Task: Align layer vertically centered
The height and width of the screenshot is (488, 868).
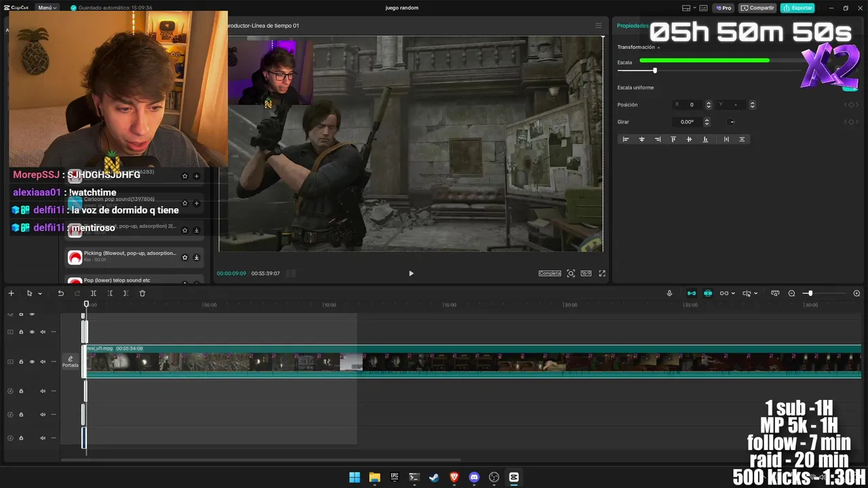Action: point(689,139)
